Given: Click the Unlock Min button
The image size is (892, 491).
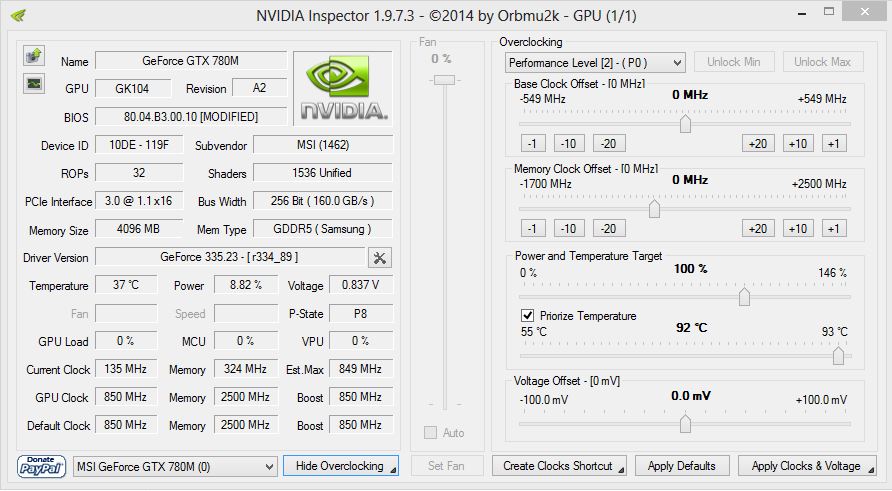Looking at the screenshot, I should pos(733,62).
